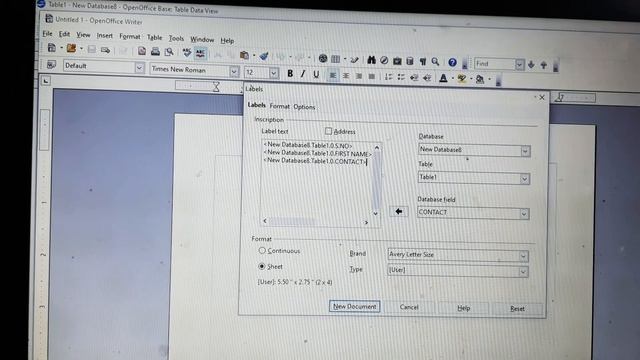Click the Document as E-mail icon
Screen dimensions: 640x360
(105, 50)
